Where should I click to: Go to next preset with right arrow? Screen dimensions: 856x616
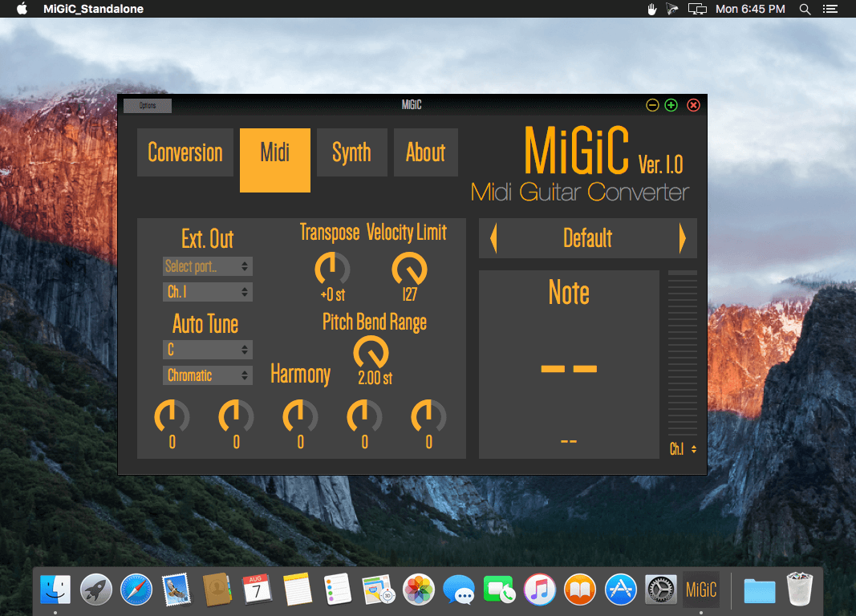coord(683,238)
